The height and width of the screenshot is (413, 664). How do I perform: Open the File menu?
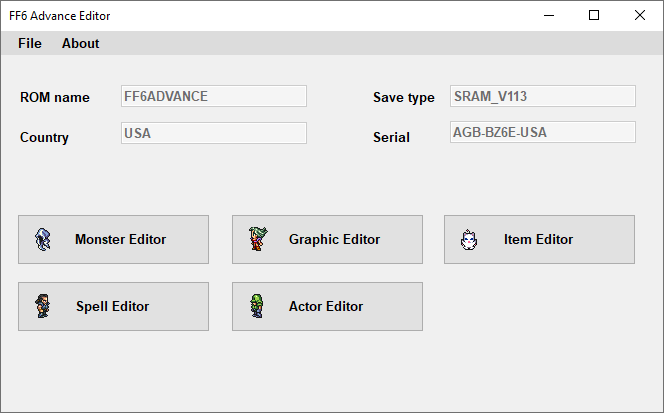point(30,43)
